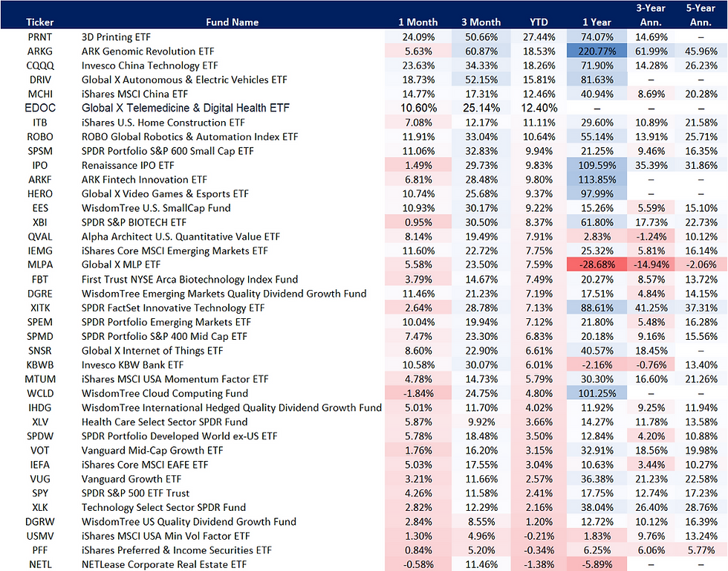Viewport: 728px width, 571px height.
Task: Select iShares MSCI USA Momentum Factor ETF
Action: (x=175, y=379)
